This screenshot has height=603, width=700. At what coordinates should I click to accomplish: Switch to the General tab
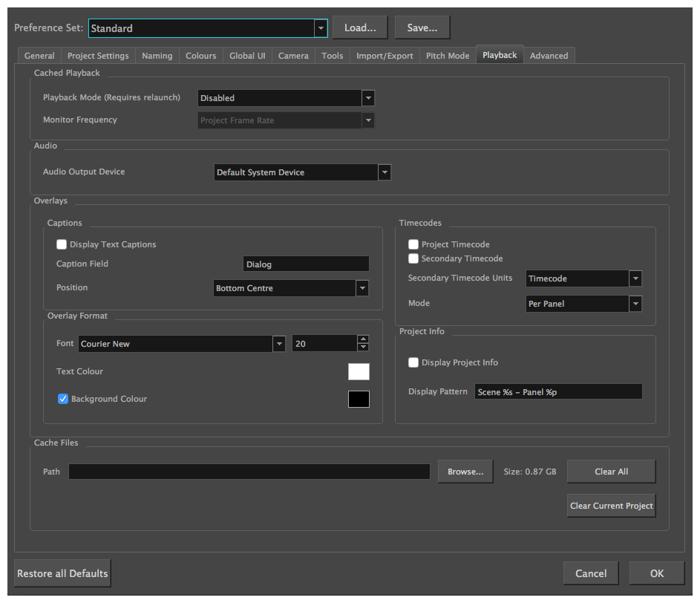(39, 56)
